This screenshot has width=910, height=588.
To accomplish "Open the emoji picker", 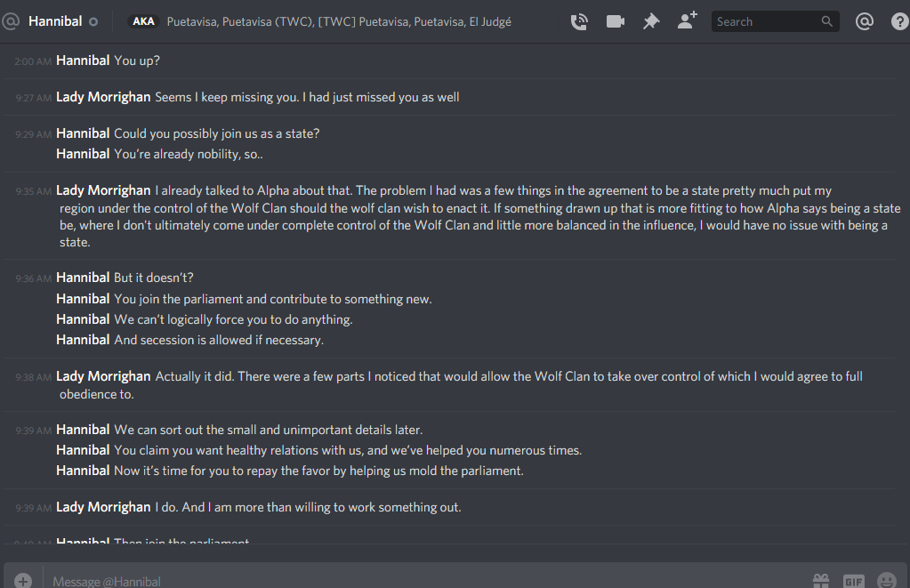I will (887, 580).
